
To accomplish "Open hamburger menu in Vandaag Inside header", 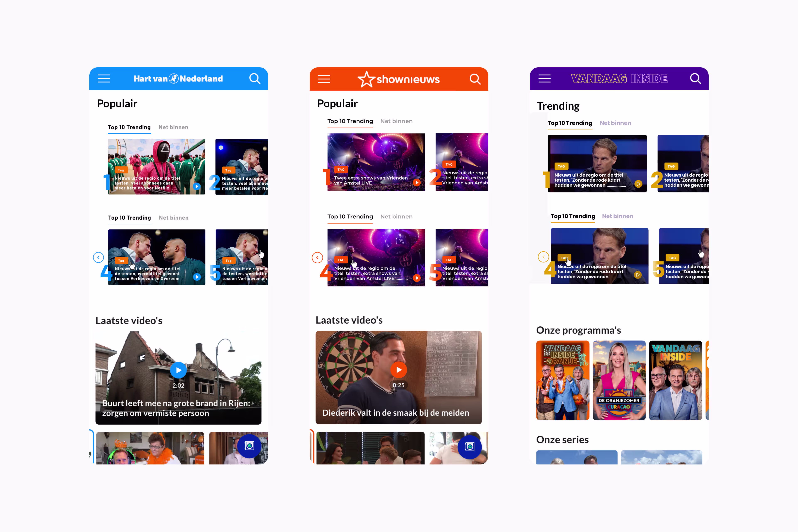I will tap(544, 79).
